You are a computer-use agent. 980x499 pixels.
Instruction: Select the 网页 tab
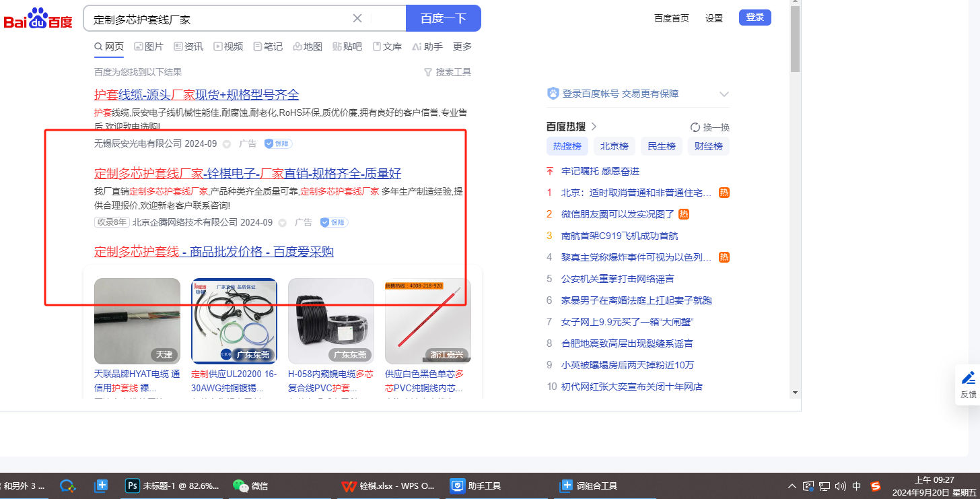tap(109, 46)
